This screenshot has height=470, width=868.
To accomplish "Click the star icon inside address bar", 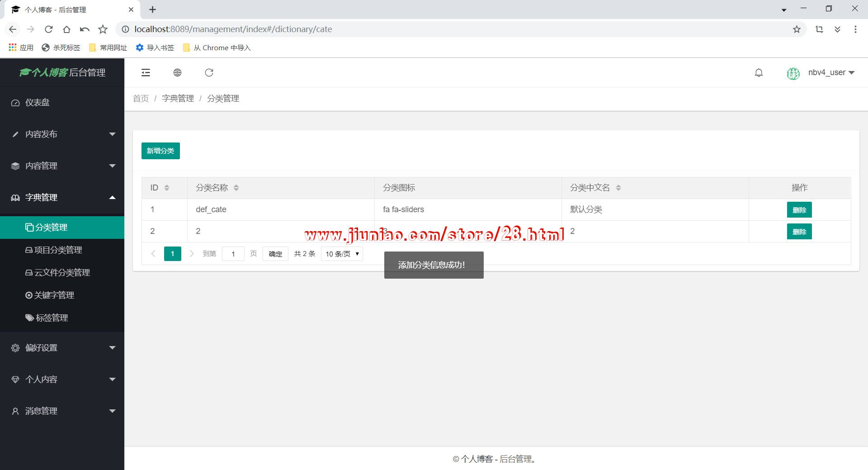I will [797, 29].
